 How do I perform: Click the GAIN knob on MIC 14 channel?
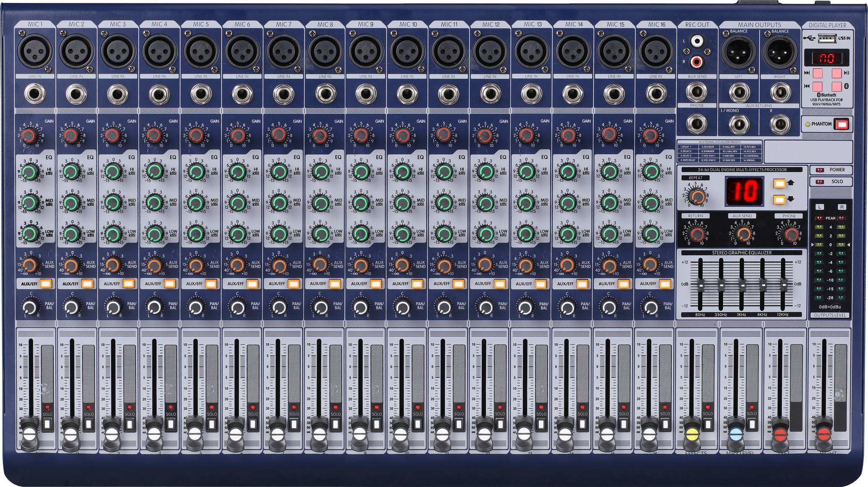568,135
